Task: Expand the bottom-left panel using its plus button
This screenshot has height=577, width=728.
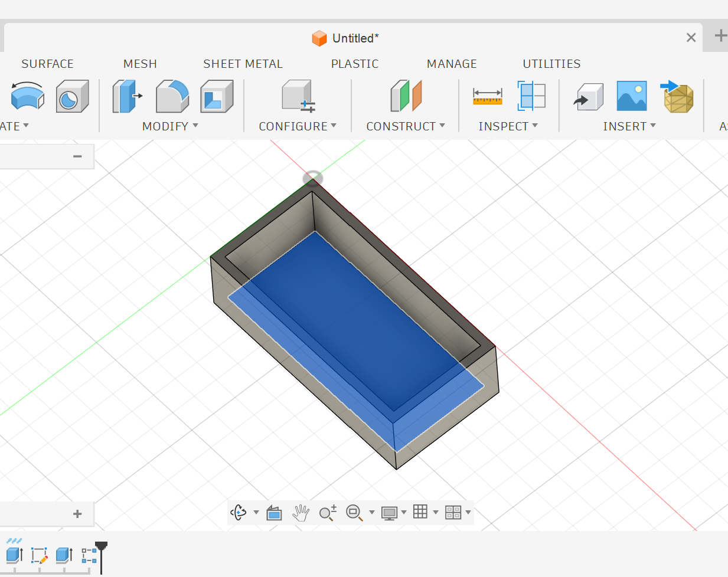Action: coord(77,514)
